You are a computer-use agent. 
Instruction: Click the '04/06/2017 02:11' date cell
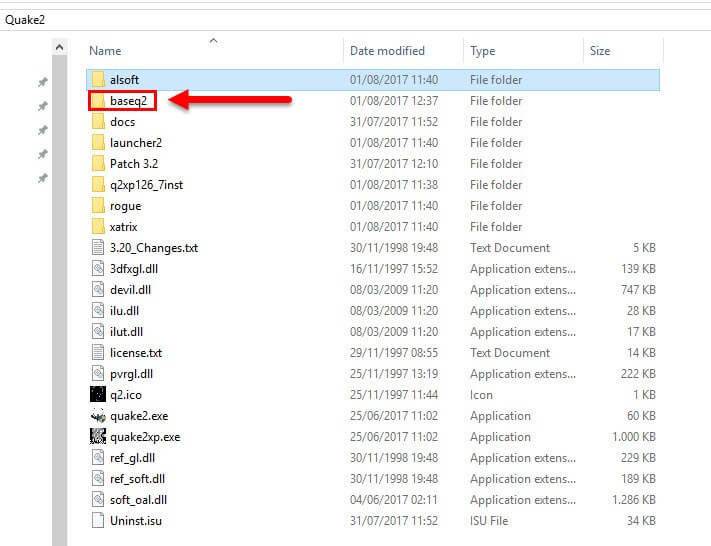(394, 500)
